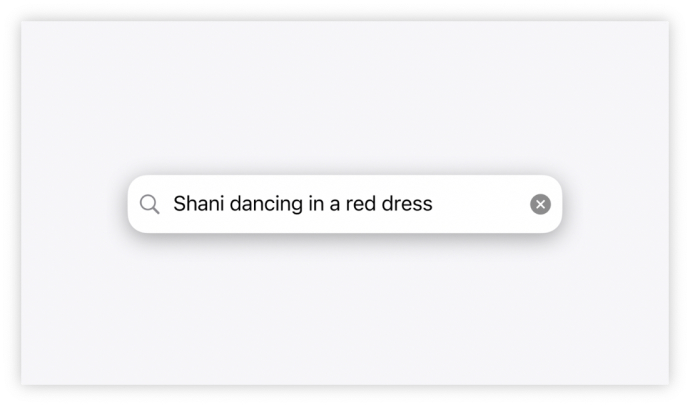Clear the search text with the X button
690x406 pixels.
pos(540,204)
